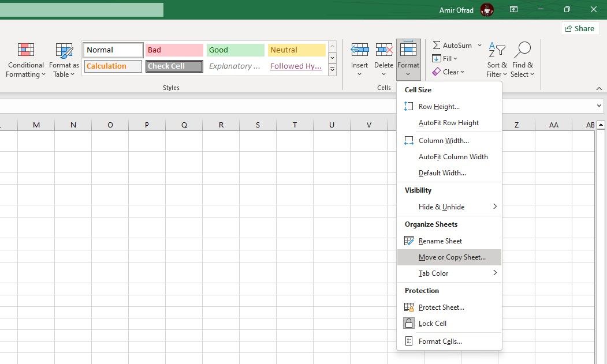Expand the Hide & Unhide submenu
The width and height of the screenshot is (607, 364).
coord(441,207)
